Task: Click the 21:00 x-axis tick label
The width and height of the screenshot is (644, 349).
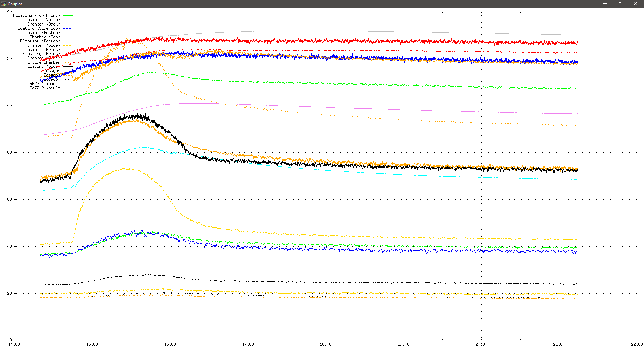Action: coord(559,344)
